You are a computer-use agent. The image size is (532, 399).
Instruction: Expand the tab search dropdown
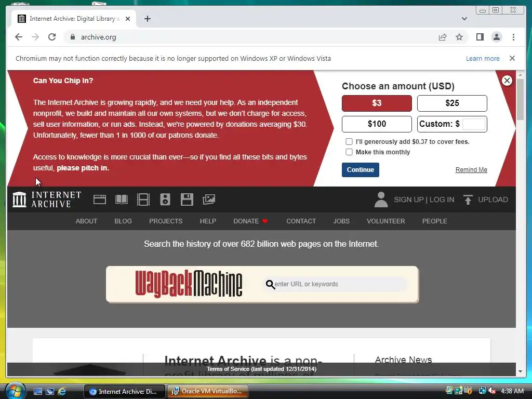[x=464, y=19]
